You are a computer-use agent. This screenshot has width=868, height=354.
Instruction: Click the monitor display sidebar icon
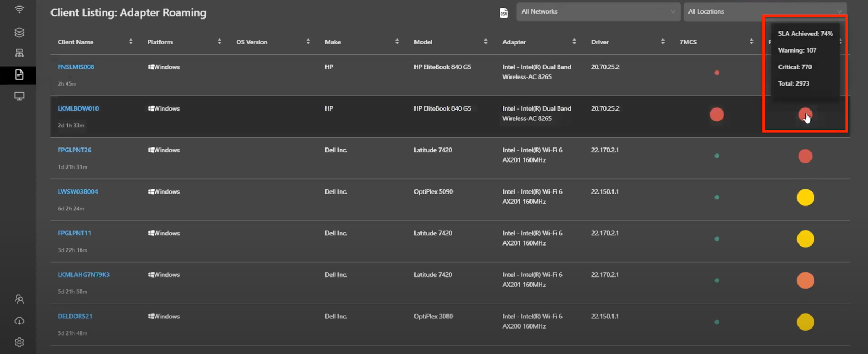click(x=19, y=96)
